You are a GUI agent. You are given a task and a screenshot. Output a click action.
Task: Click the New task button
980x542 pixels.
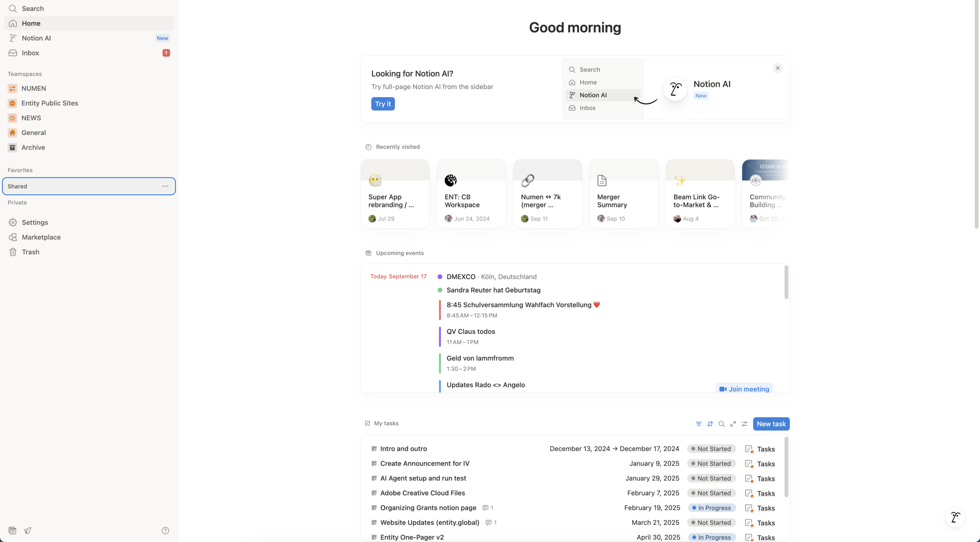click(771, 424)
